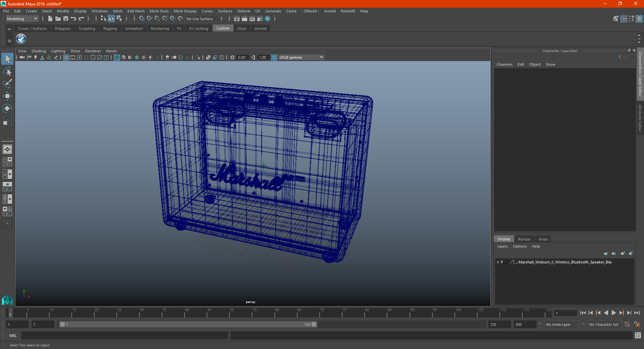Move selected layer down icon
This screenshot has width=644, height=349.
(x=614, y=253)
